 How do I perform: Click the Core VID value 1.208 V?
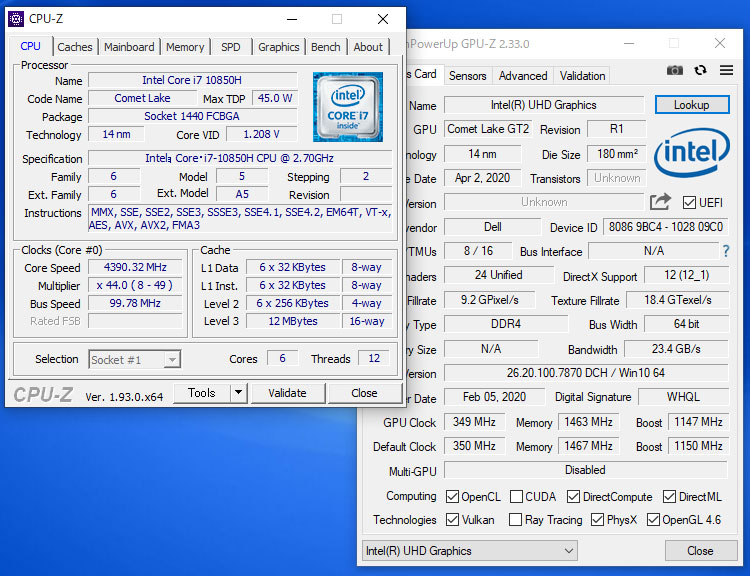[x=261, y=134]
